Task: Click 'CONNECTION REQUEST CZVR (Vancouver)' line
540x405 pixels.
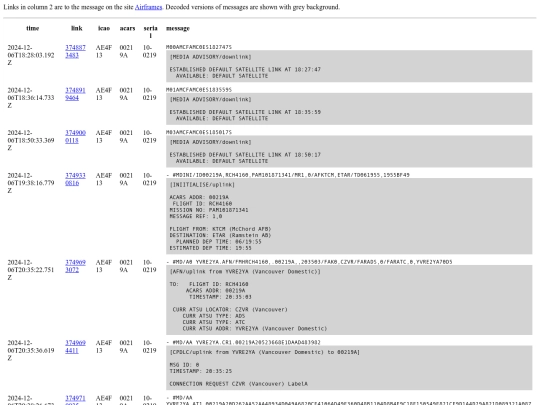Action: 238,384
